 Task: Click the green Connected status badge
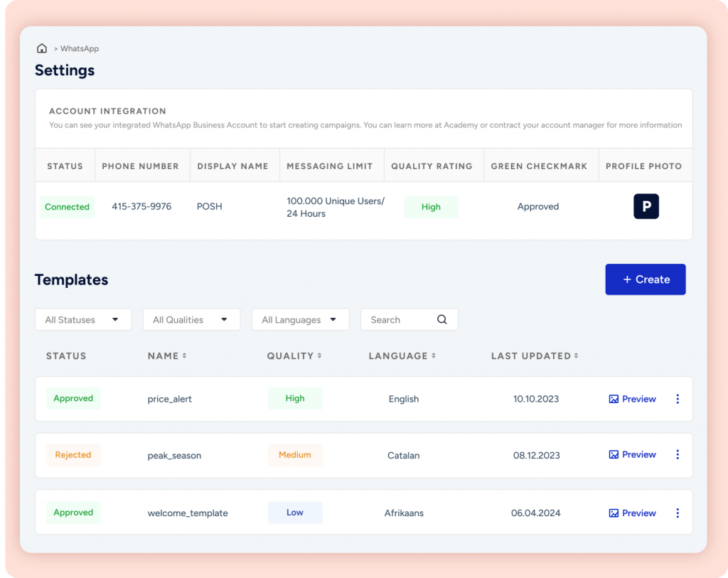coord(67,207)
